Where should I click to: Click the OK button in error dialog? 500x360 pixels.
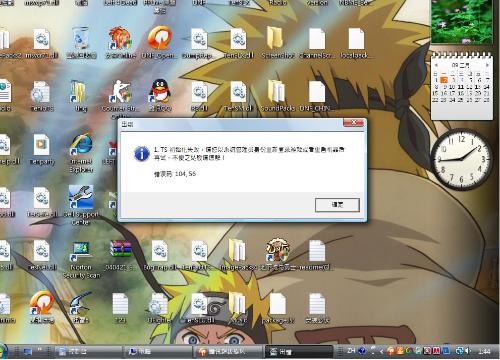pyautogui.click(x=337, y=205)
